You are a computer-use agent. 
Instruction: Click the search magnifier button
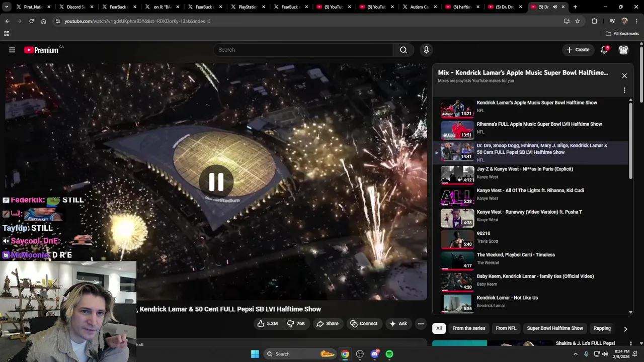[404, 50]
